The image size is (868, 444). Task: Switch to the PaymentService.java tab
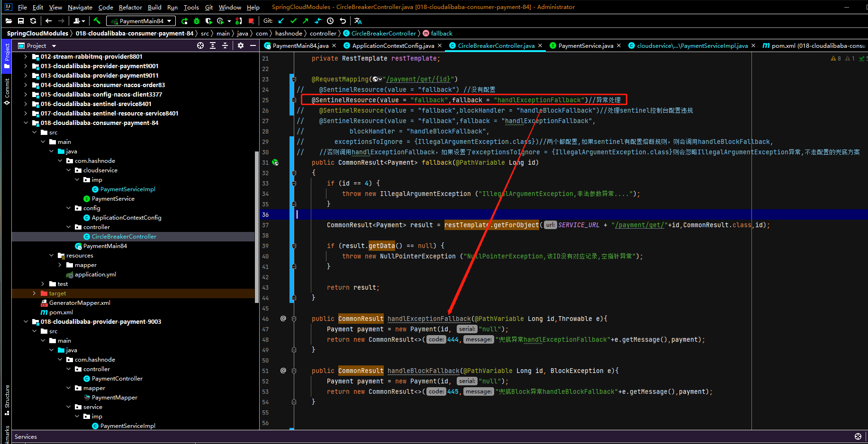(x=586, y=45)
